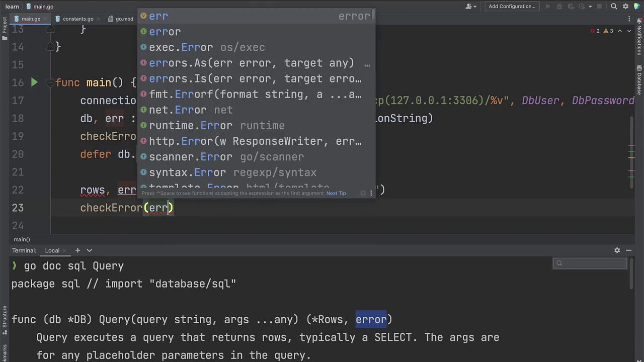Screen dimensions: 644x362
Task: Select 'error' type completion suggestion
Action: (256, 32)
